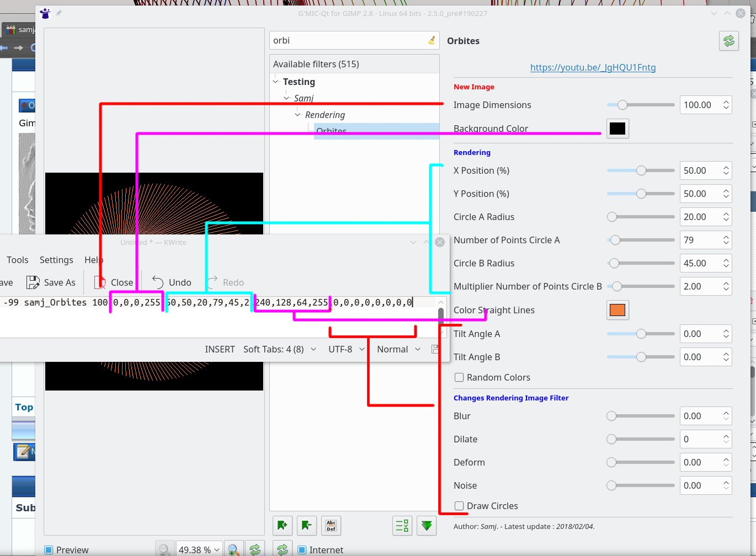Image resolution: width=756 pixels, height=556 pixels.
Task: Click the save icon in KWrite status bar
Action: [x=435, y=349]
